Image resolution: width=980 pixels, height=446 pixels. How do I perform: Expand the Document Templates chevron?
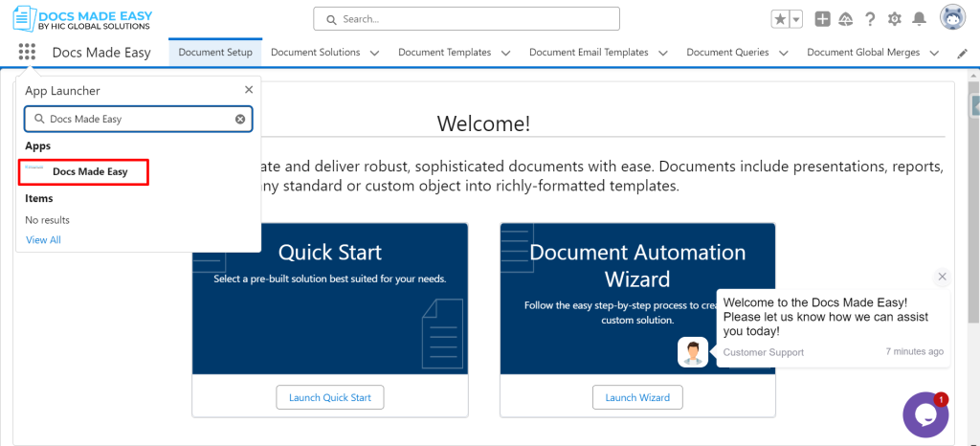(x=505, y=53)
